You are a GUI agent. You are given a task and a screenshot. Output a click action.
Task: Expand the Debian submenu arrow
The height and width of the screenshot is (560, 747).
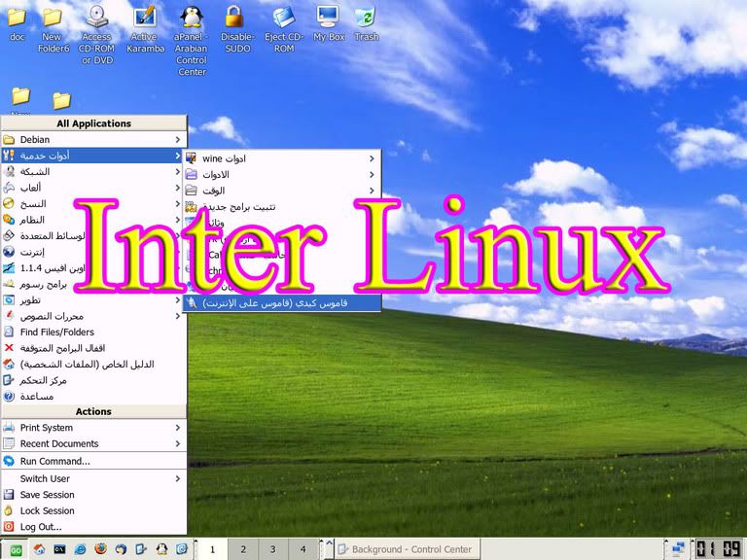tap(178, 140)
